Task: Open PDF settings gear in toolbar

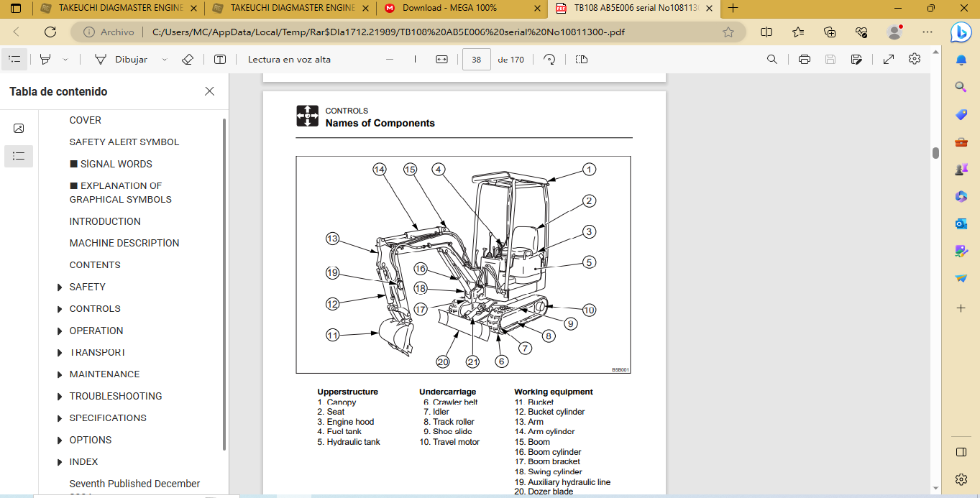Action: click(915, 60)
